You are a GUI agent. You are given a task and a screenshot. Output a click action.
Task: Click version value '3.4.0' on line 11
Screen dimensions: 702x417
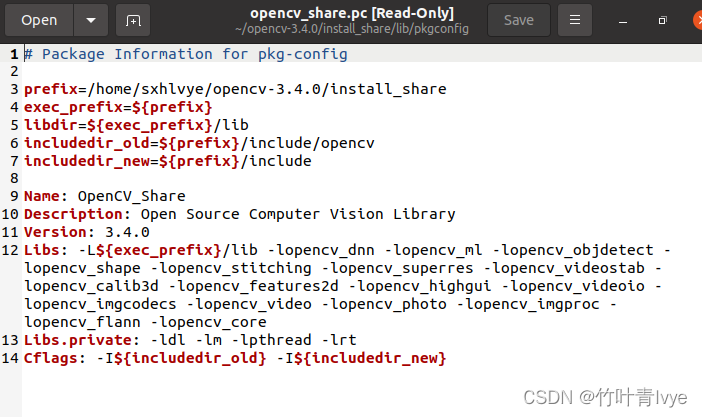[127, 232]
